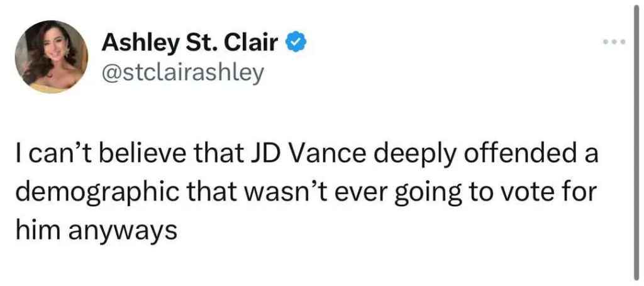Click the display name Ashley St. Clair

coord(192,44)
